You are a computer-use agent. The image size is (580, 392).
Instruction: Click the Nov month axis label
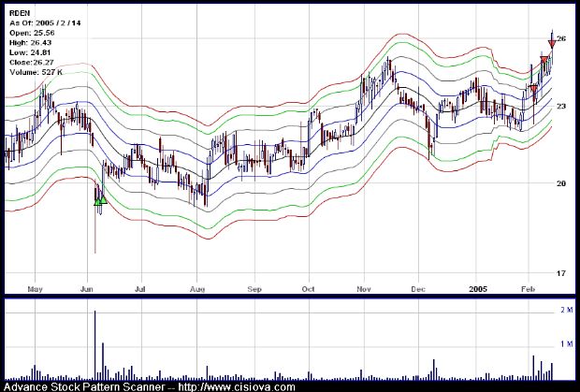364,289
